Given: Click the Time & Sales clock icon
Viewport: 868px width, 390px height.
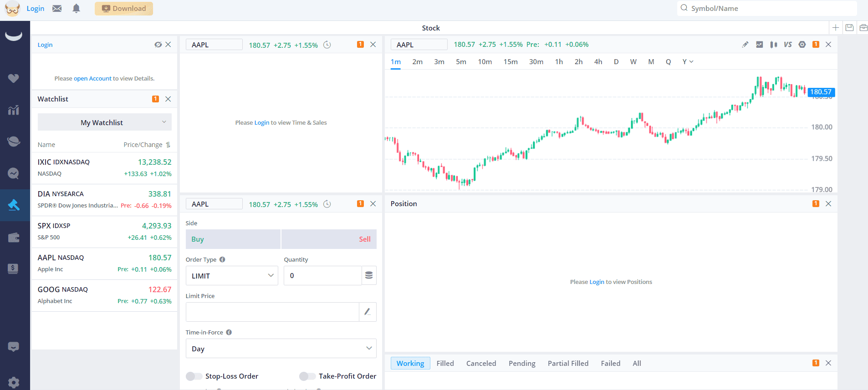Looking at the screenshot, I should (x=327, y=45).
